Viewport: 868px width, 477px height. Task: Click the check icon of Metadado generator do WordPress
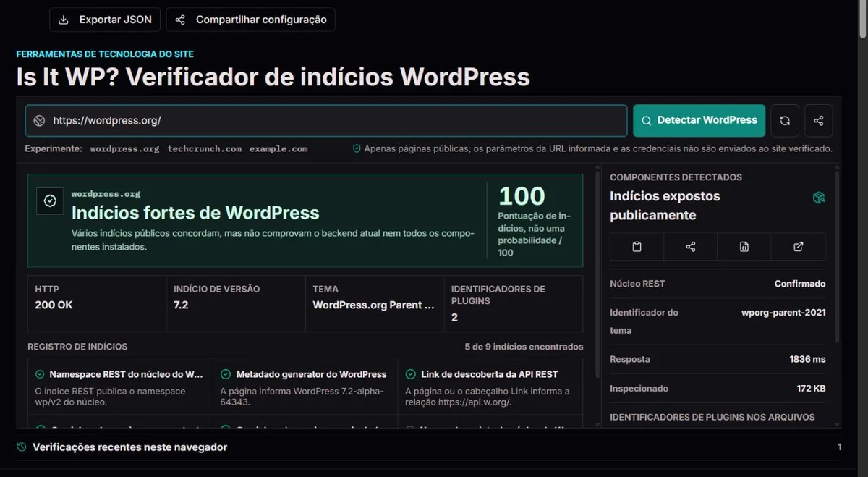(x=225, y=374)
